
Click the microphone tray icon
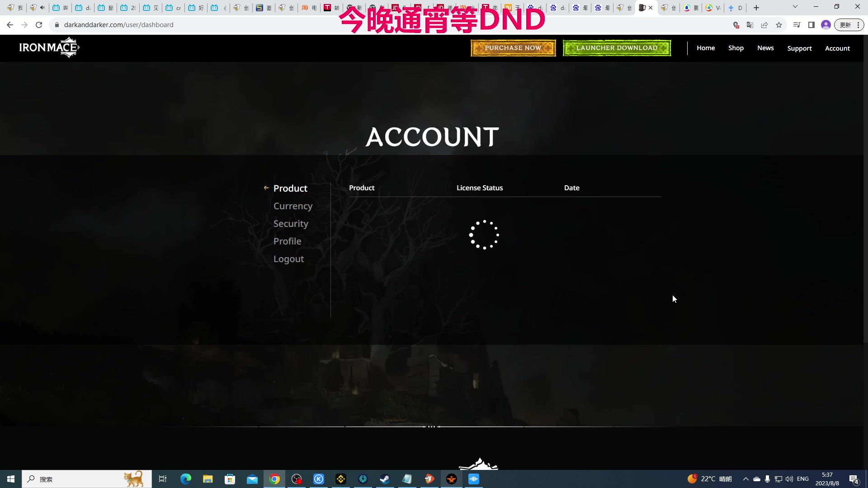767,479
